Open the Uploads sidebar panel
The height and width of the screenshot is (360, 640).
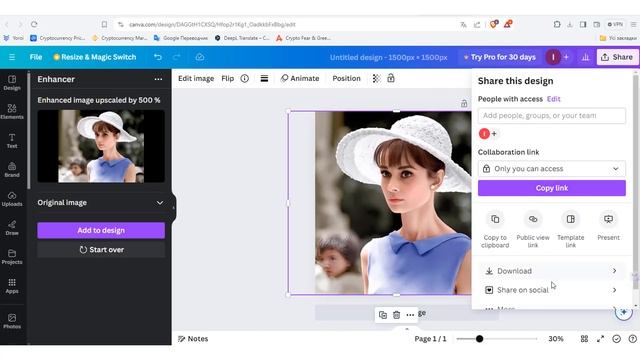click(x=12, y=199)
